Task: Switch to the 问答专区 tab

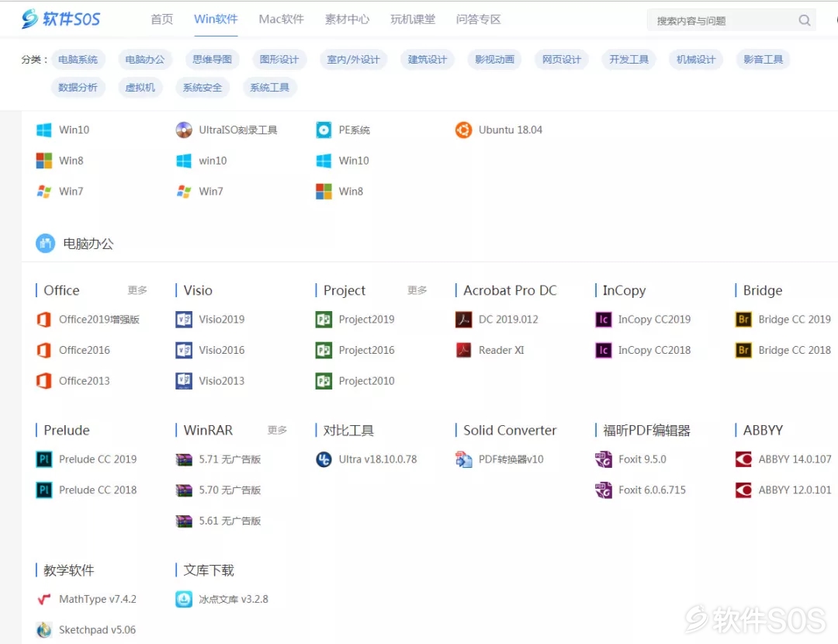Action: point(478,19)
